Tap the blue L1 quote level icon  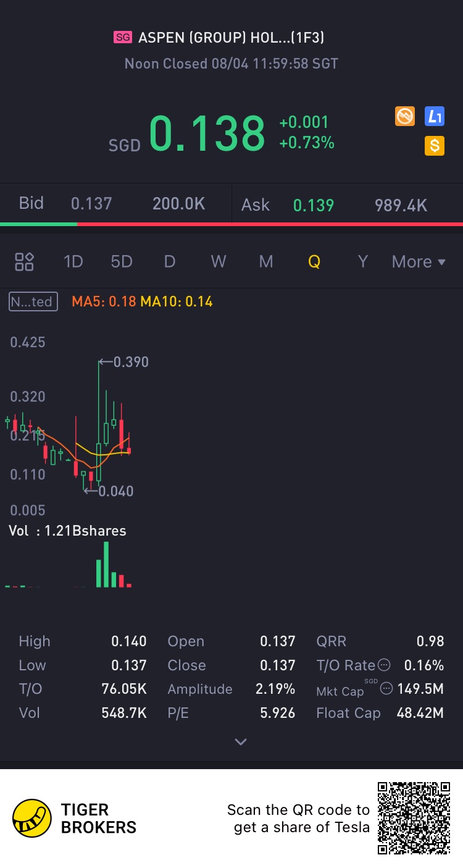(x=435, y=116)
